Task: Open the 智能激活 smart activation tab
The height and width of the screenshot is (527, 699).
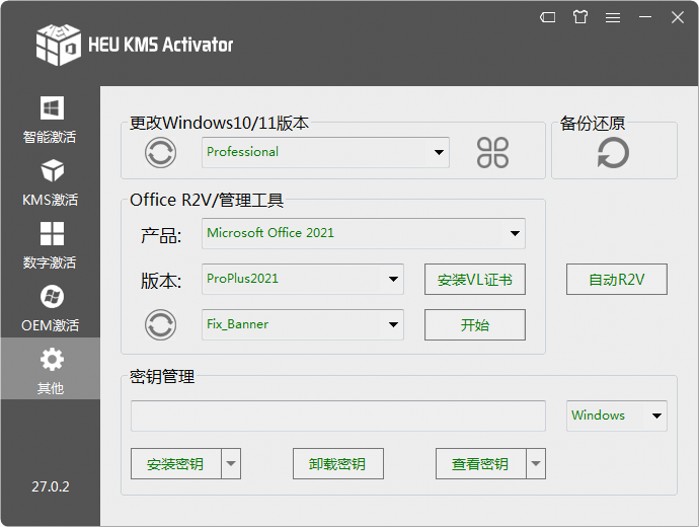Action: tap(50, 119)
